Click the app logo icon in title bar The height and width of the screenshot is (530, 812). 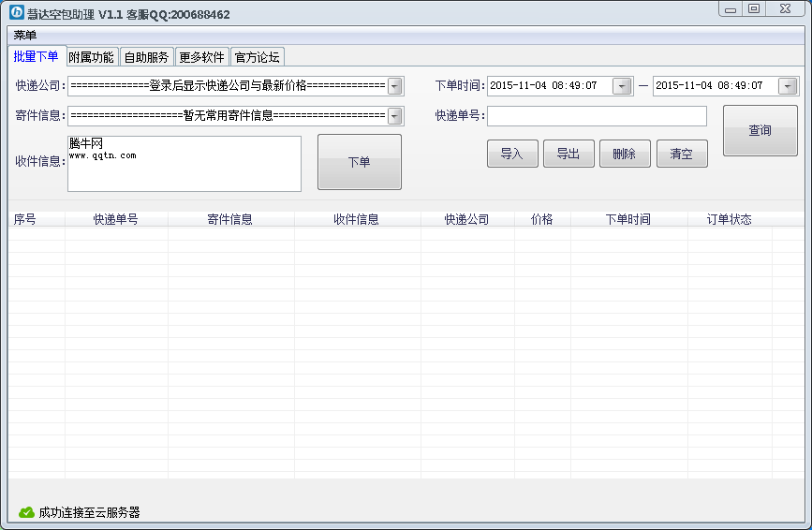click(17, 12)
